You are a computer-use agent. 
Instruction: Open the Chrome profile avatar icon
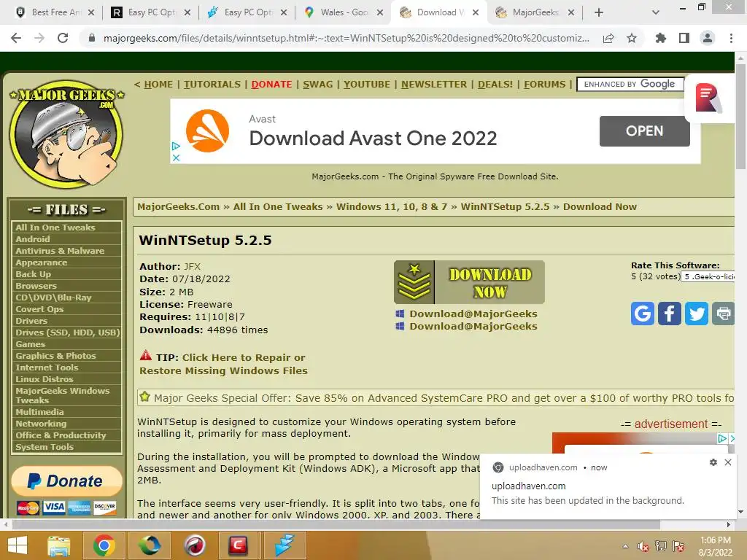pyautogui.click(x=708, y=38)
